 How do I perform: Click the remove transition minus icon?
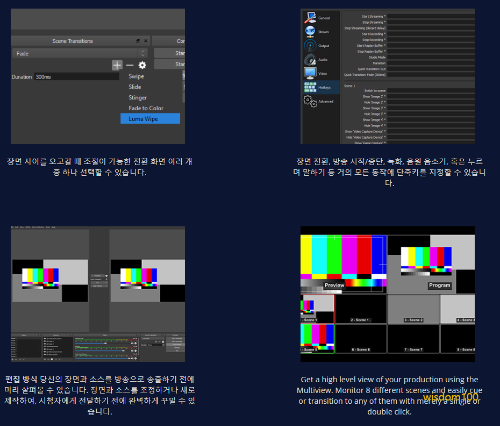point(130,65)
